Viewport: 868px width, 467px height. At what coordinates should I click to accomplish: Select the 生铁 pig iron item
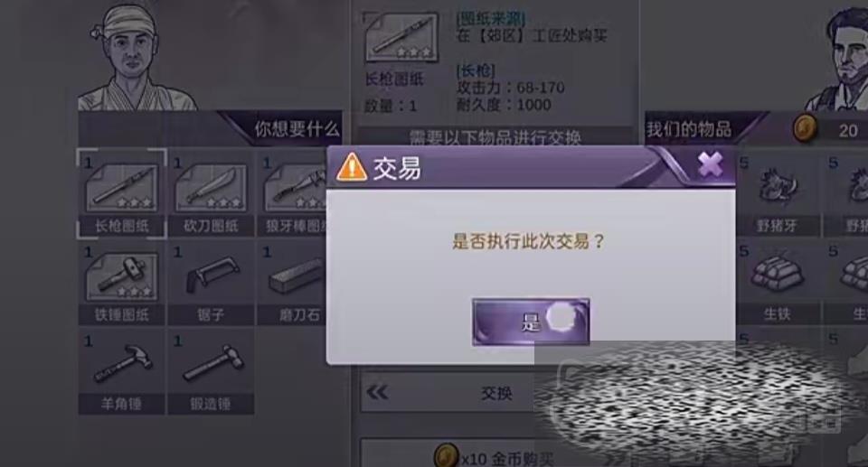[x=778, y=283]
